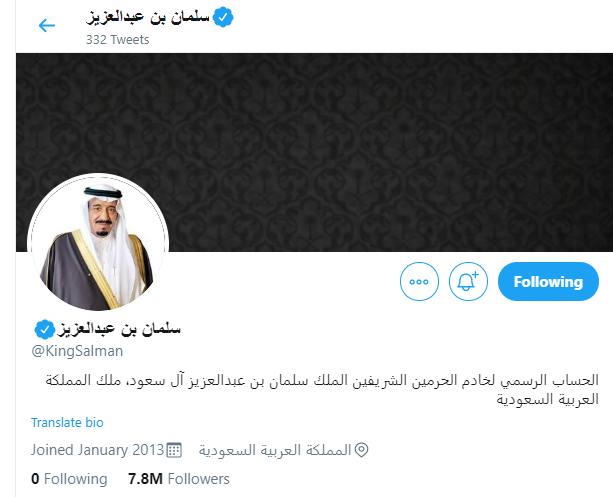
Task: Click the Arabic name in the top header
Action: pos(148,17)
